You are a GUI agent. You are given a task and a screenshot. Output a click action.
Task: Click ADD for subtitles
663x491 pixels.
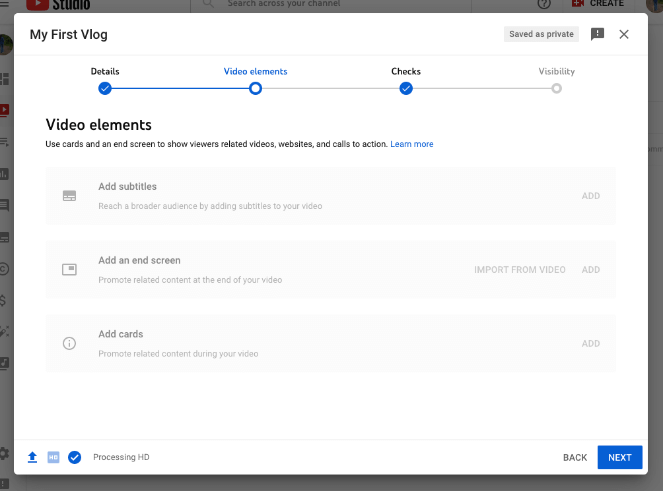[591, 196]
